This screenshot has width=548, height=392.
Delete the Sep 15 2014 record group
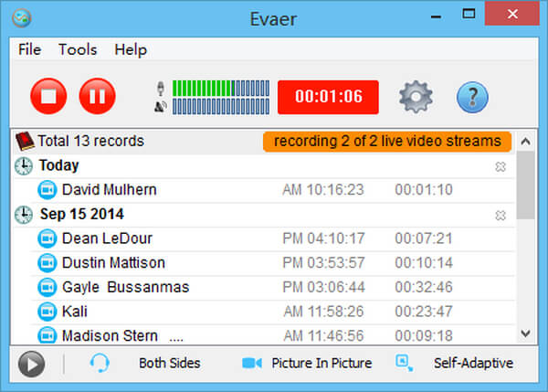pos(501,216)
